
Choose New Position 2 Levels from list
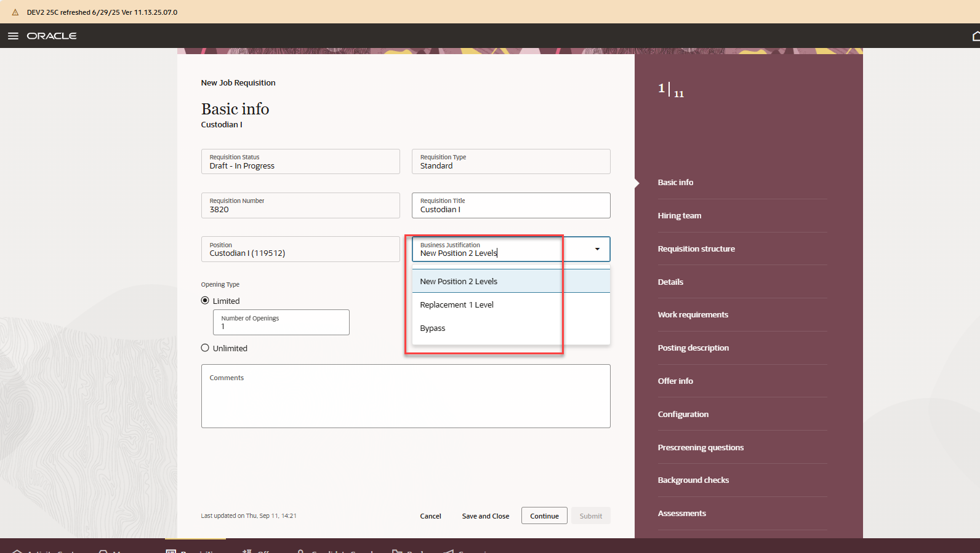click(x=511, y=281)
